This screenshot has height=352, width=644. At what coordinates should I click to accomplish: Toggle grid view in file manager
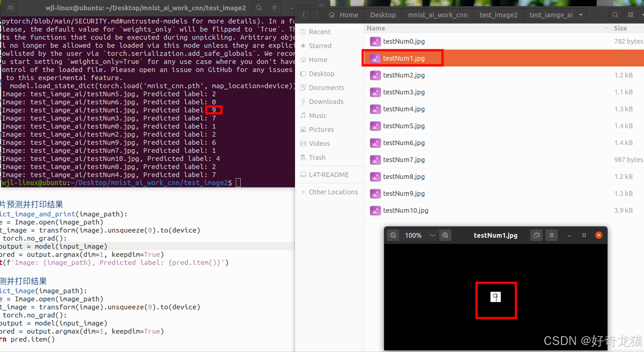[631, 15]
